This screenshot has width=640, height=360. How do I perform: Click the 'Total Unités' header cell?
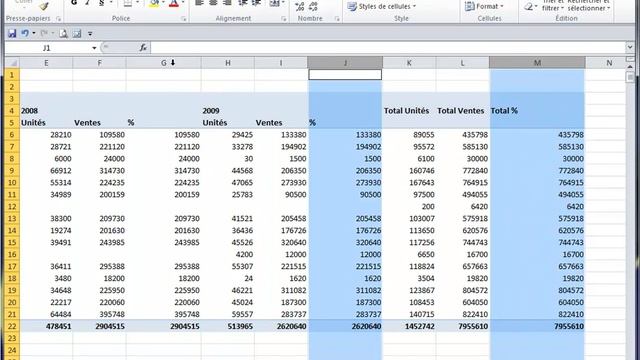(409, 111)
